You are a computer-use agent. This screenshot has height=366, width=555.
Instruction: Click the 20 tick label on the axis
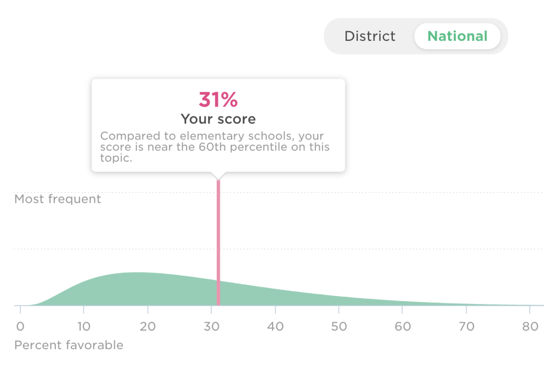pos(148,326)
